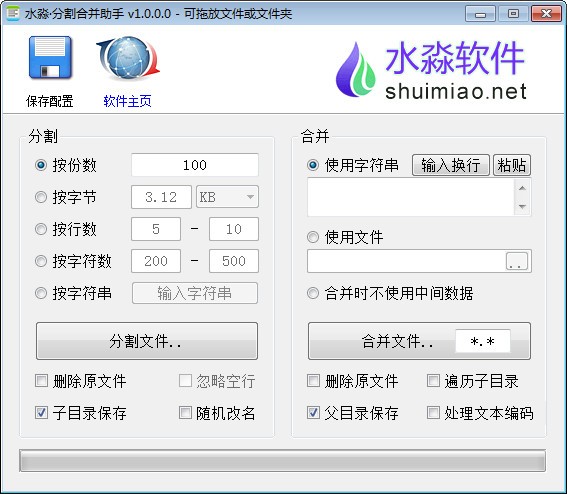Toggle the 遍历子目录 checkbox
Screen dimensions: 567x494
click(x=433, y=381)
